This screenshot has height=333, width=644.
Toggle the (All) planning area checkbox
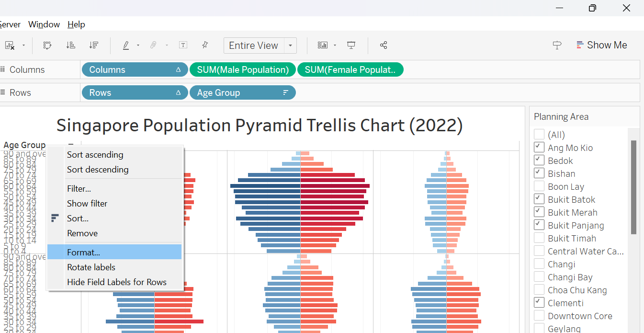click(x=539, y=135)
